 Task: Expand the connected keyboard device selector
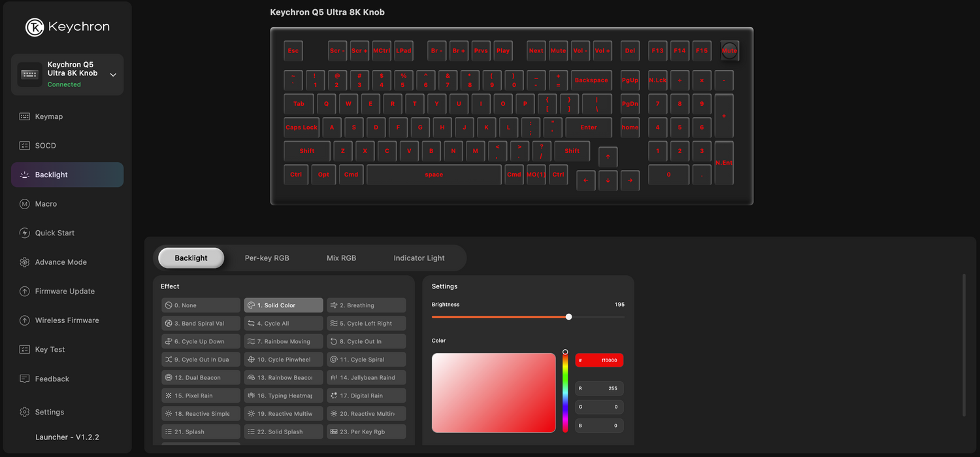pos(112,74)
